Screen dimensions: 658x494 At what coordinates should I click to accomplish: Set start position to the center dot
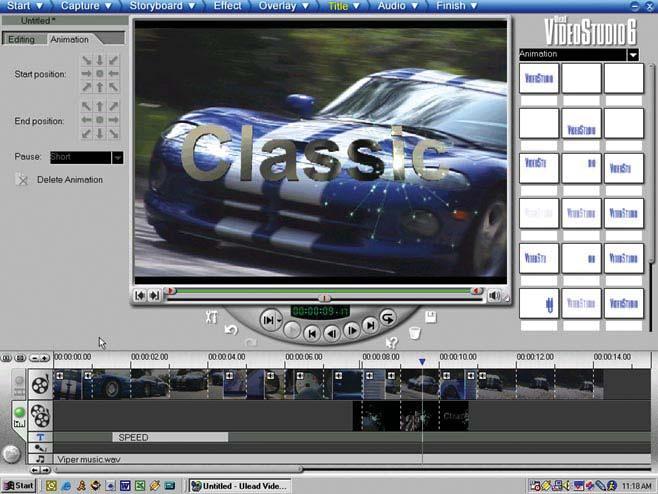point(100,73)
